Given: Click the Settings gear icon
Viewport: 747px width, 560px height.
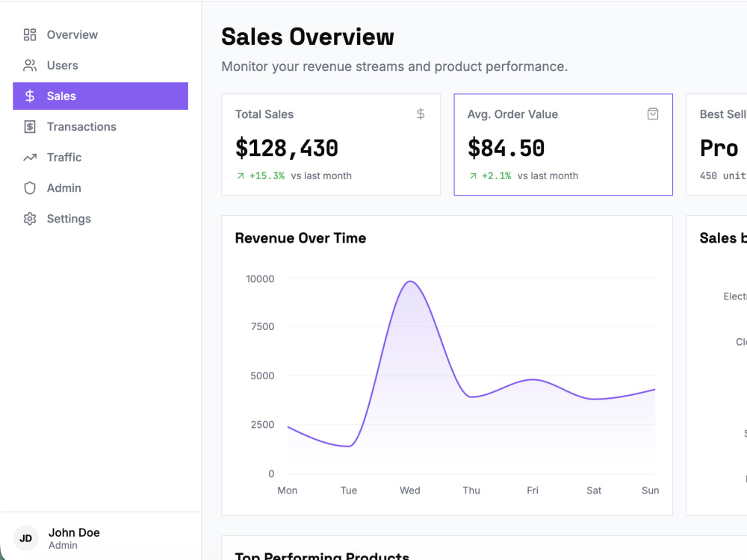Looking at the screenshot, I should tap(30, 219).
